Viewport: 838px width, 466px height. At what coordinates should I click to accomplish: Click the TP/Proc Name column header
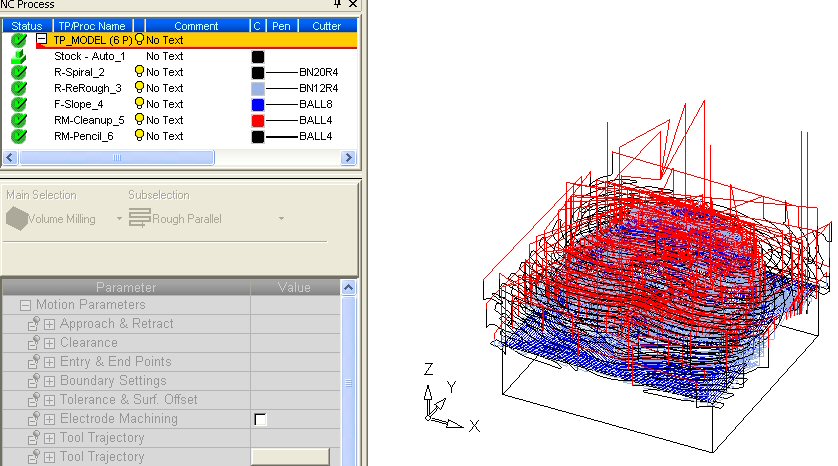point(92,25)
